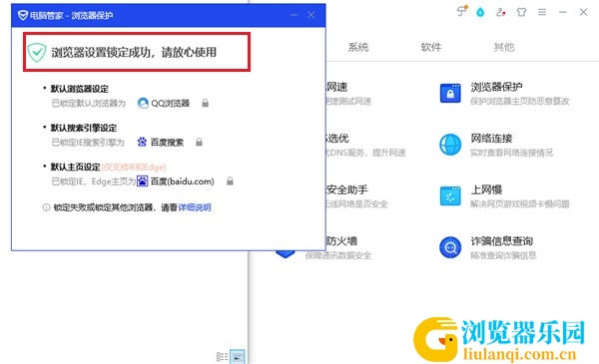Open the skin shirt icon in the title bar

tap(521, 12)
